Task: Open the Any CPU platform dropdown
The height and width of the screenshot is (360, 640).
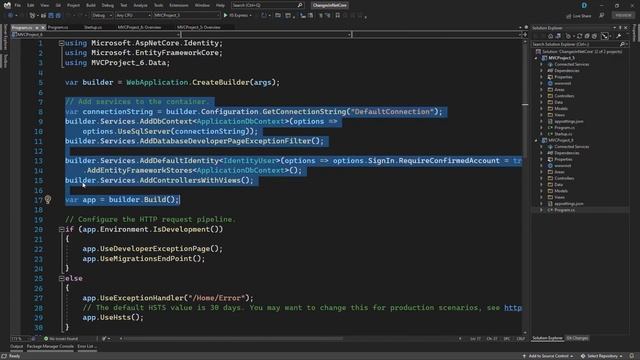Action: tap(133, 16)
